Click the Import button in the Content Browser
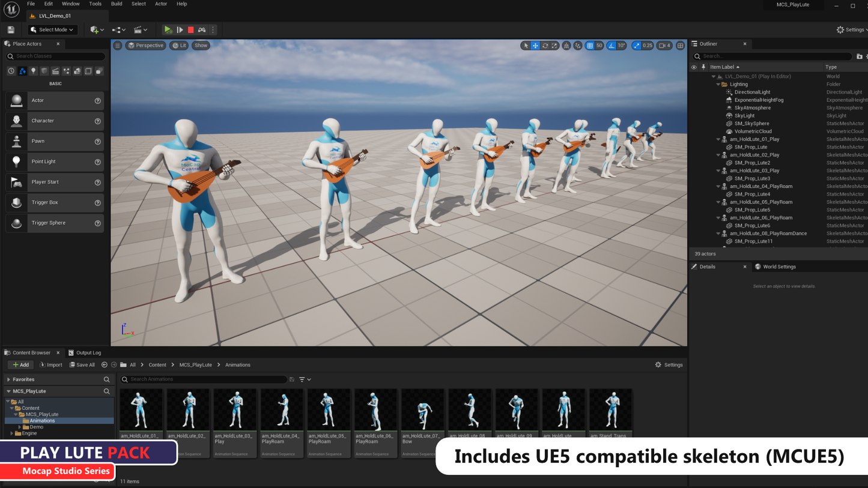The image size is (868, 488). pyautogui.click(x=51, y=364)
